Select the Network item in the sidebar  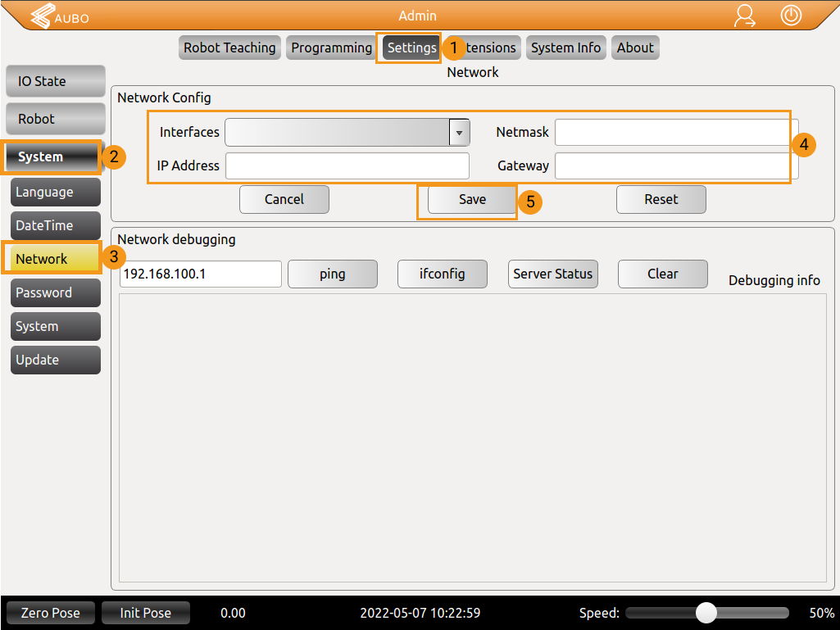coord(51,259)
